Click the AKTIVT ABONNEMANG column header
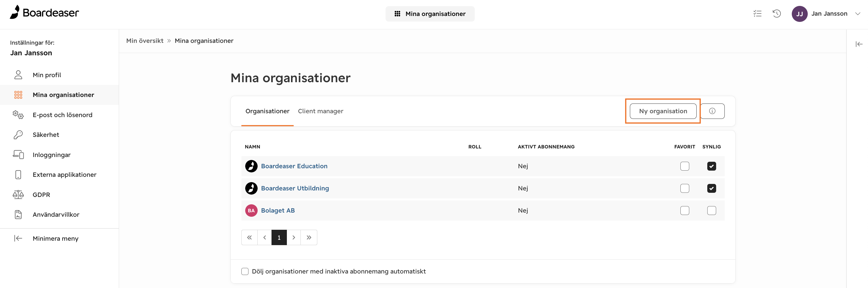This screenshot has height=288, width=868. pyautogui.click(x=546, y=147)
